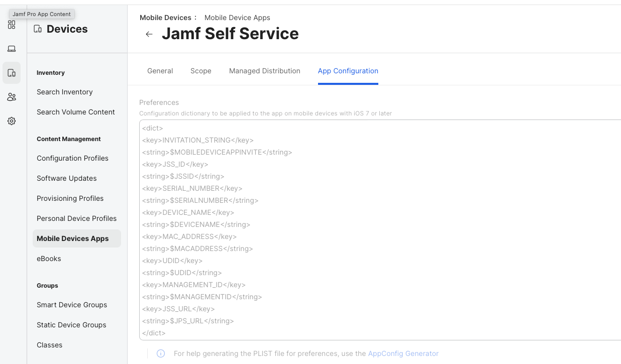621x364 pixels.
Task: Click Mobile Devices breadcrumb
Action: click(x=165, y=18)
